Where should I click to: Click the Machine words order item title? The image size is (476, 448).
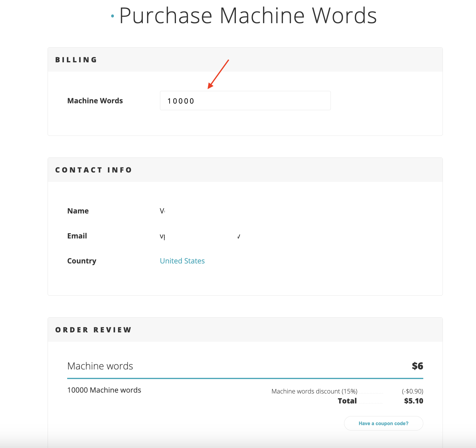pos(100,366)
